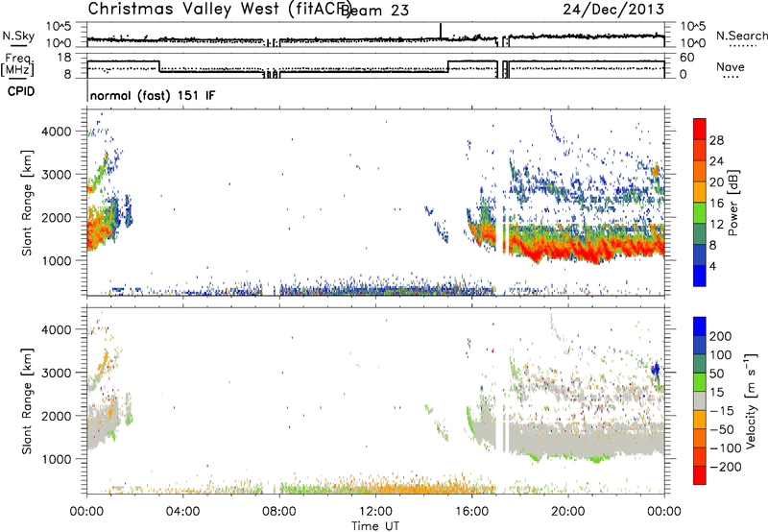Click the '08:00' time tick label
The width and height of the screenshot is (768, 532).
279,512
